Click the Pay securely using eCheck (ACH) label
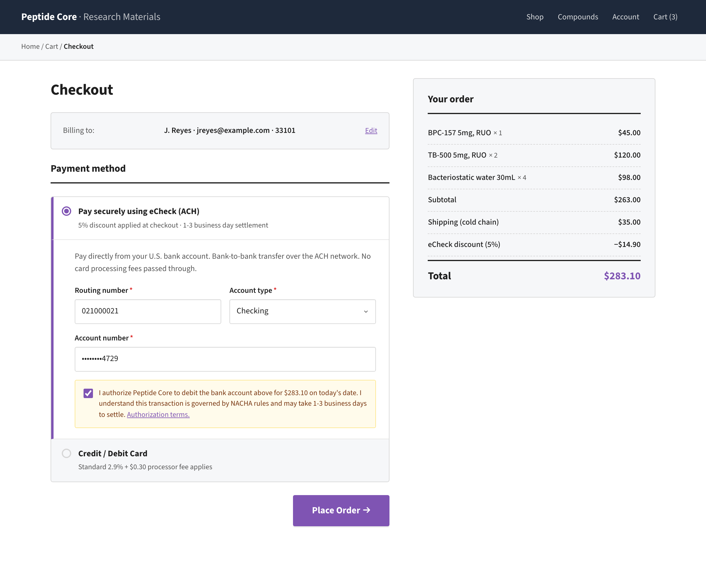This screenshot has width=706, height=588. coord(139,211)
